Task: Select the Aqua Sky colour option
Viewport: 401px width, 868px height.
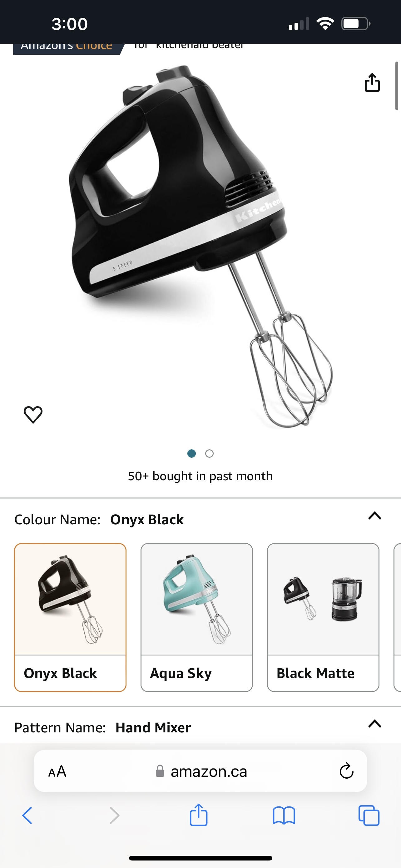Action: pyautogui.click(x=197, y=617)
